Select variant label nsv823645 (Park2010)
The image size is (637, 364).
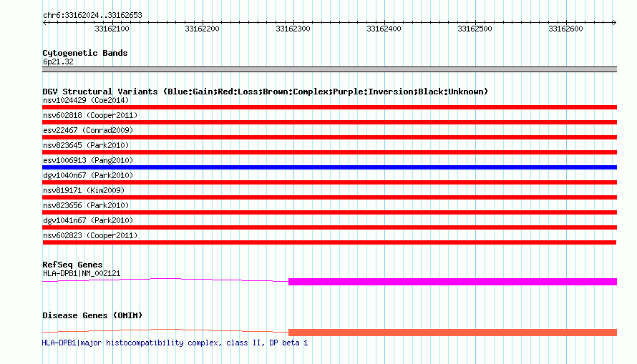(86, 145)
